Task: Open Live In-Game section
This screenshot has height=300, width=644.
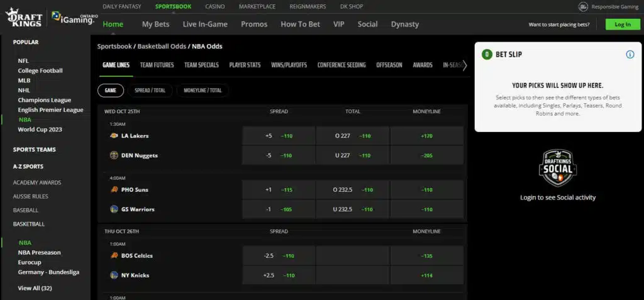Action: (x=205, y=25)
